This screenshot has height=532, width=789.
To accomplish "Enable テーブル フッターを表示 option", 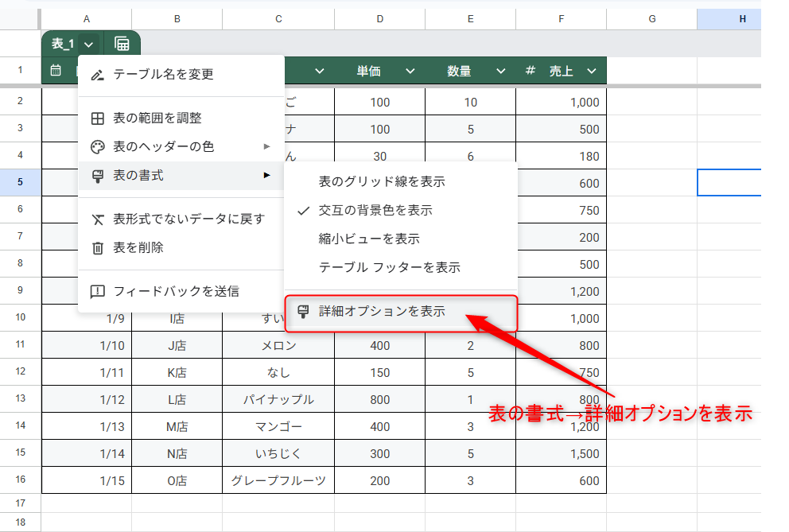I will point(389,268).
